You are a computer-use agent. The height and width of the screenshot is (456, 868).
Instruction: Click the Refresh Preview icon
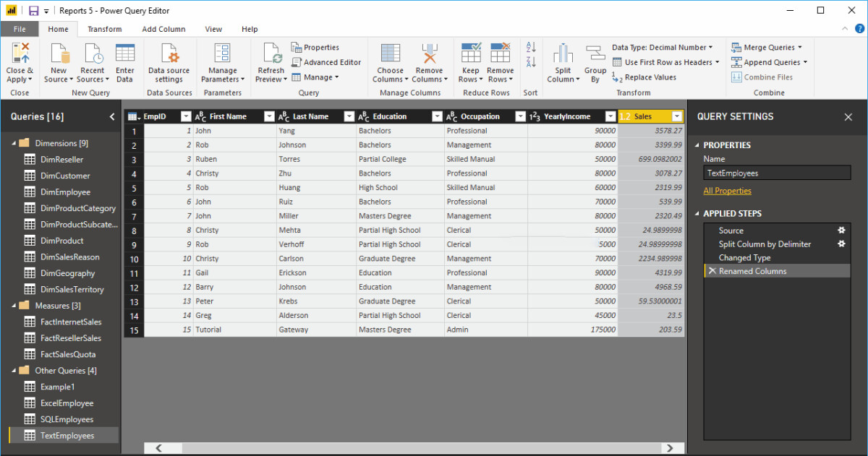(272, 53)
